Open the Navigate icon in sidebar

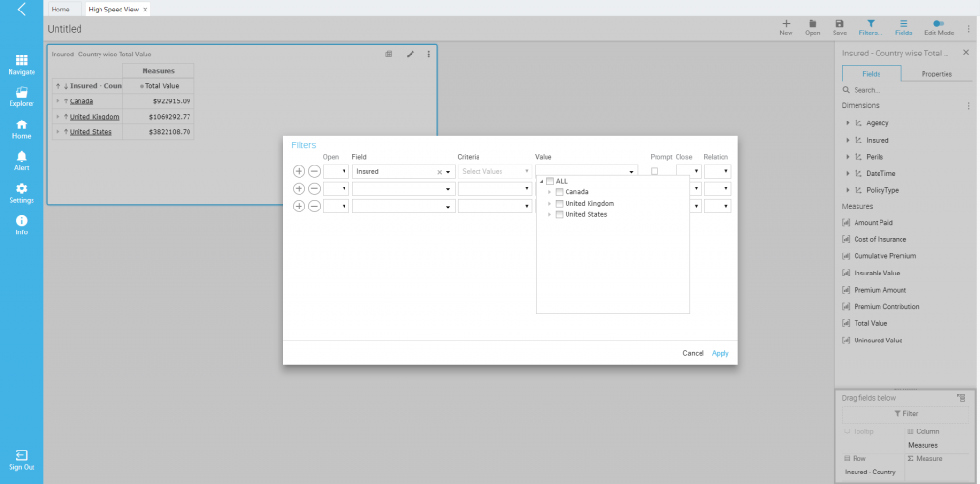21,60
